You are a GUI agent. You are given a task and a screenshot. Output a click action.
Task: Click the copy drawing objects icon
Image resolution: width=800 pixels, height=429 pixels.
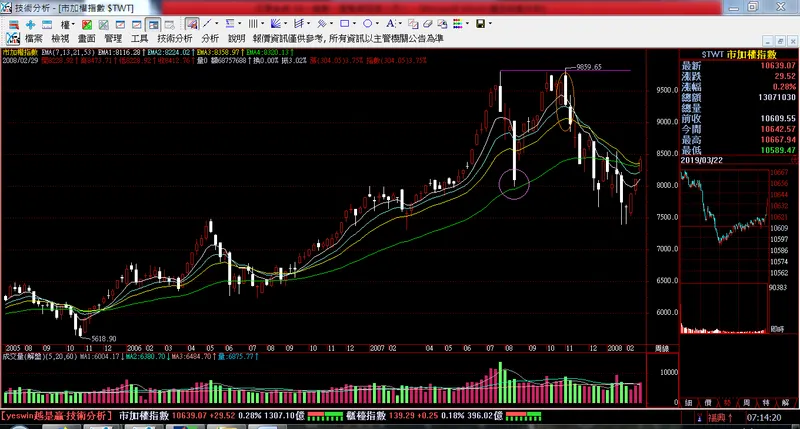[413, 23]
